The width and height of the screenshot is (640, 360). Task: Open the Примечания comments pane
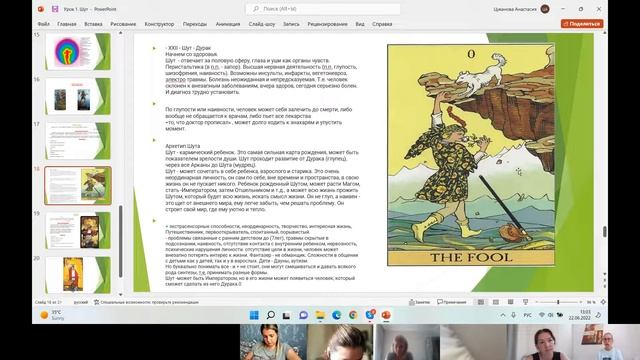(452, 302)
